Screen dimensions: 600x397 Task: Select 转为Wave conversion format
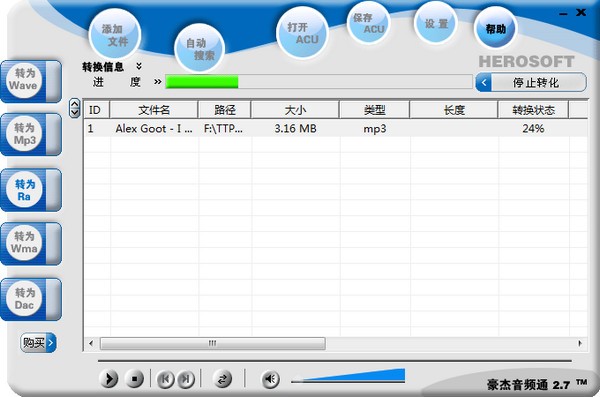coord(31,81)
